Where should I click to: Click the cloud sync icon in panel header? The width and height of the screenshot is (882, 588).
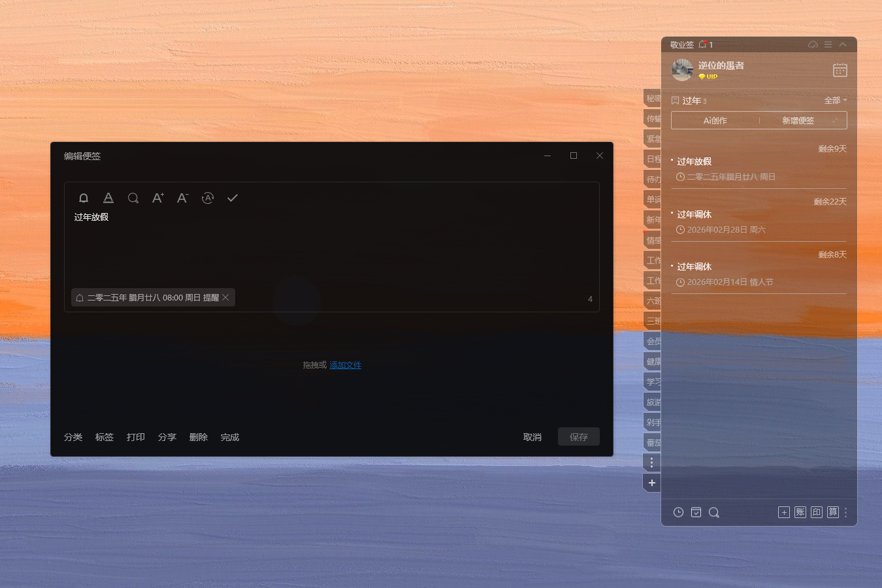point(813,44)
